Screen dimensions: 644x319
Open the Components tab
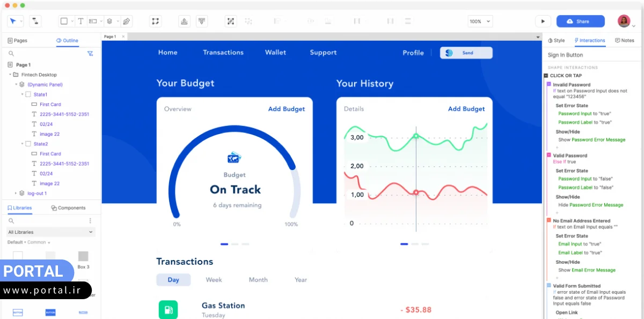68,208
